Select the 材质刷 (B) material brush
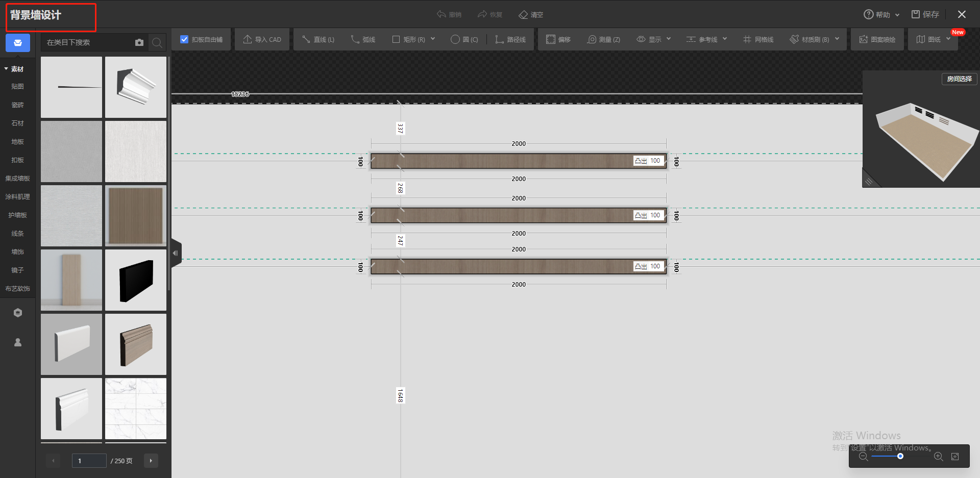The height and width of the screenshot is (478, 980). click(810, 39)
